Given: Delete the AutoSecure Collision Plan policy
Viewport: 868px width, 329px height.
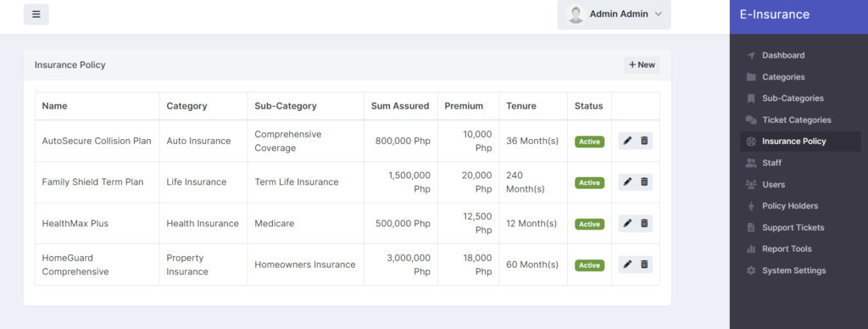Looking at the screenshot, I should (644, 141).
